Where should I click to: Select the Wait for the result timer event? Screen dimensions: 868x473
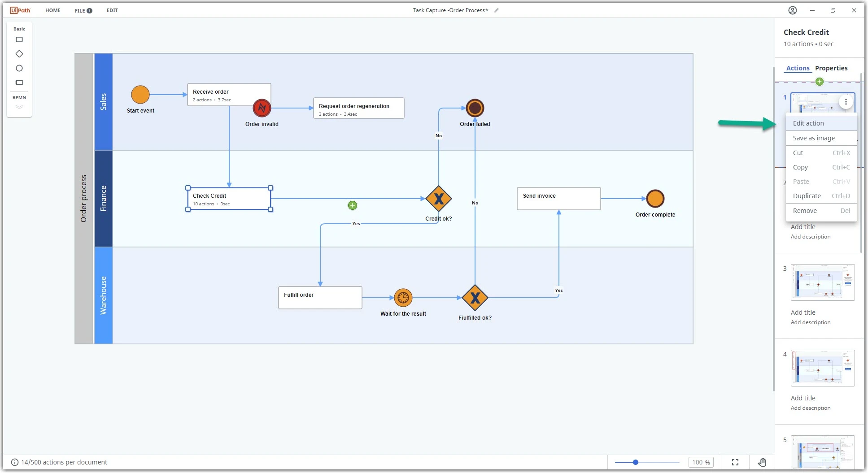click(403, 298)
